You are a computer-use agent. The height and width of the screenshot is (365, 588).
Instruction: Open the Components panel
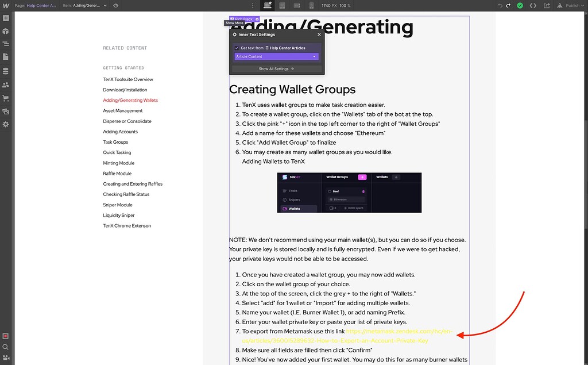6,30
